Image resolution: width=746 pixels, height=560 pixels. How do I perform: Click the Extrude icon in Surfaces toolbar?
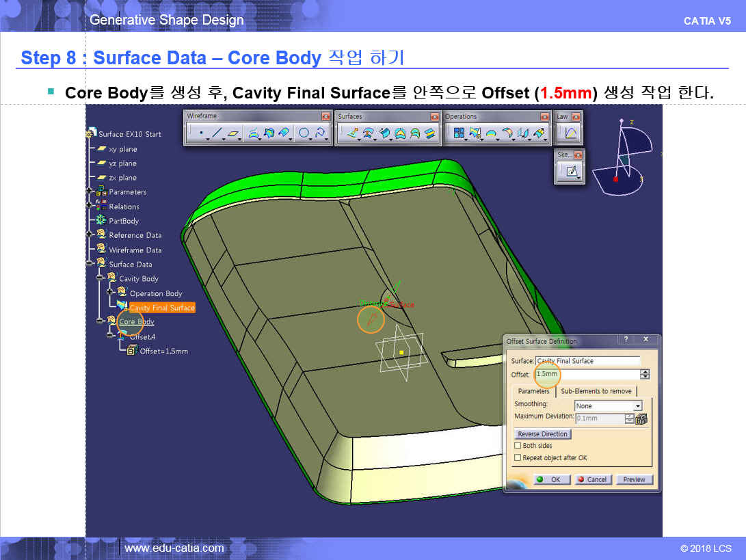[x=352, y=133]
